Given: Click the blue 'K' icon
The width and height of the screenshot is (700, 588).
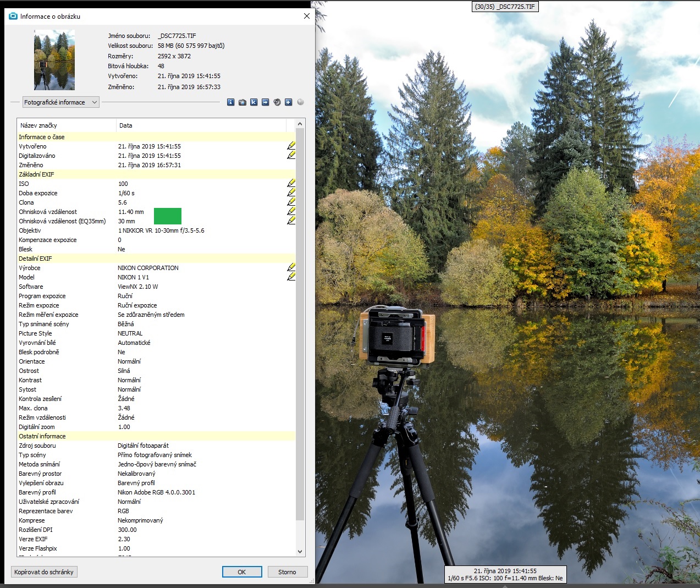Looking at the screenshot, I should point(253,102).
